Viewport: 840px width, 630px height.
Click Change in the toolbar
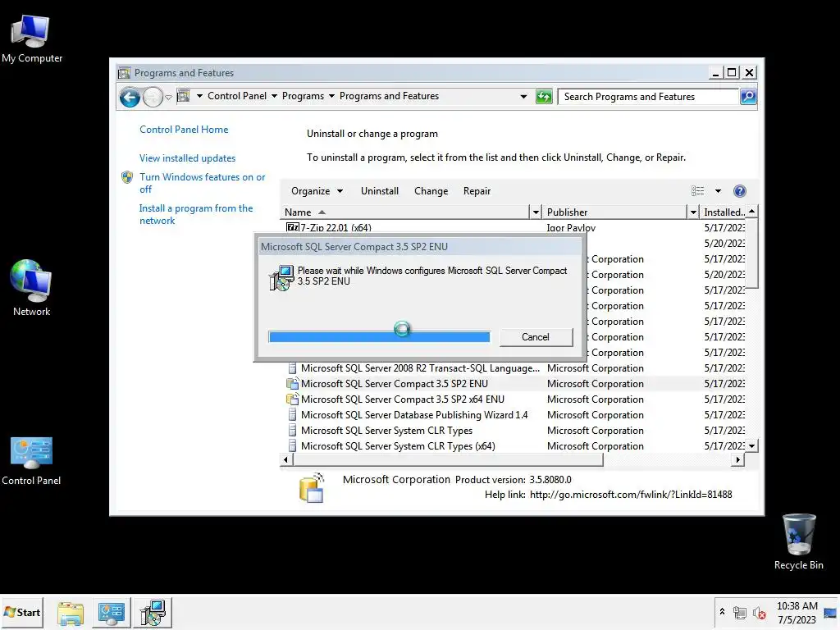tap(431, 191)
